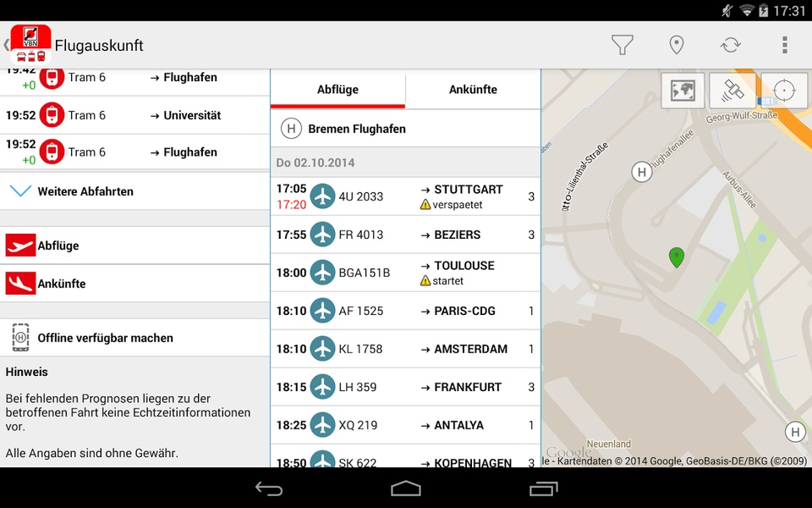The width and height of the screenshot is (812, 508).
Task: Tap flight number LH 359
Action: point(357,387)
